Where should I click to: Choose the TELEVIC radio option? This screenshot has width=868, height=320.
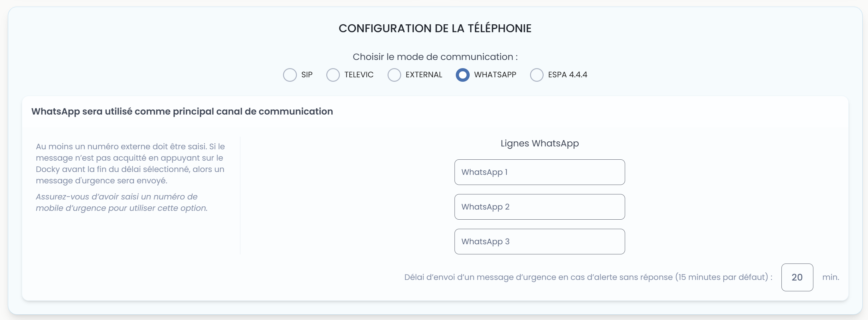pyautogui.click(x=333, y=75)
